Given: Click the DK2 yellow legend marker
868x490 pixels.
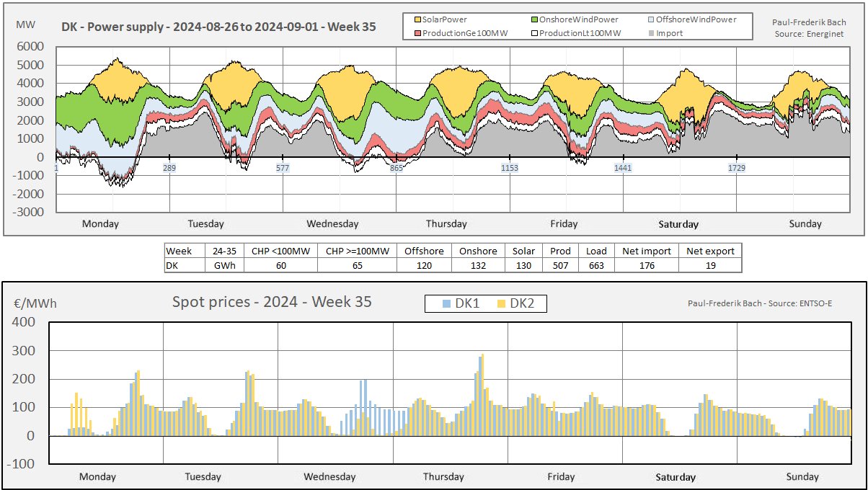Looking at the screenshot, I should tap(500, 304).
